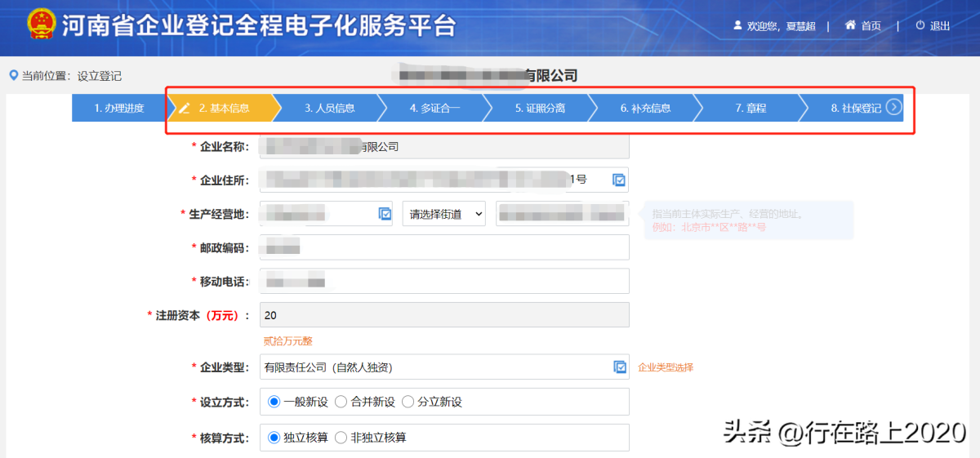980x458 pixels.
Task: Select the 分立新设 radio option
Action: (x=408, y=402)
